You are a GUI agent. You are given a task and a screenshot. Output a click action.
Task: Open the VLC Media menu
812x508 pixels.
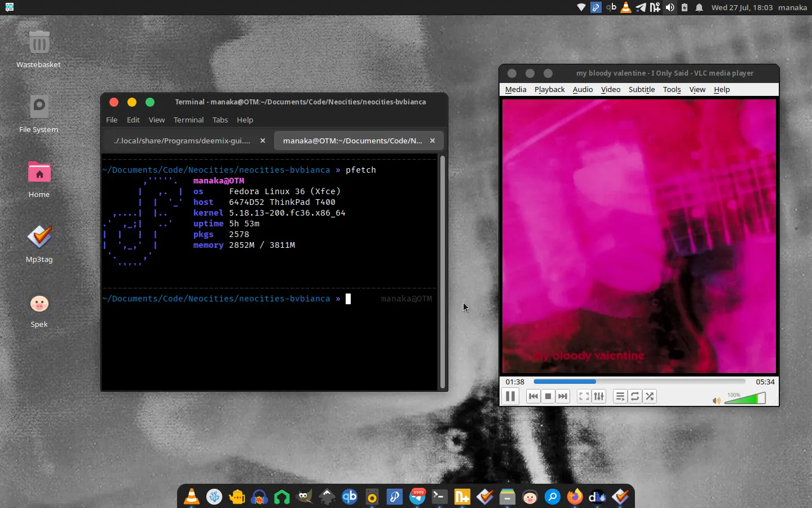click(515, 89)
